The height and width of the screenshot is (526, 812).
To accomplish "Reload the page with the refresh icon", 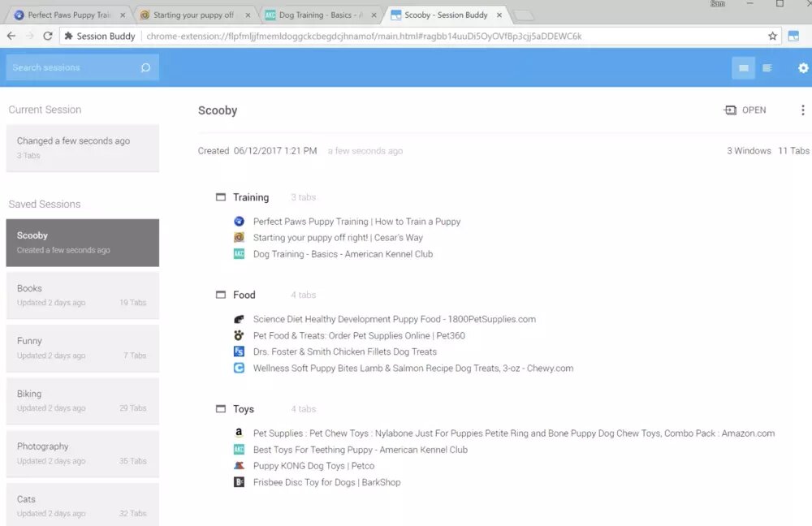I will point(48,36).
